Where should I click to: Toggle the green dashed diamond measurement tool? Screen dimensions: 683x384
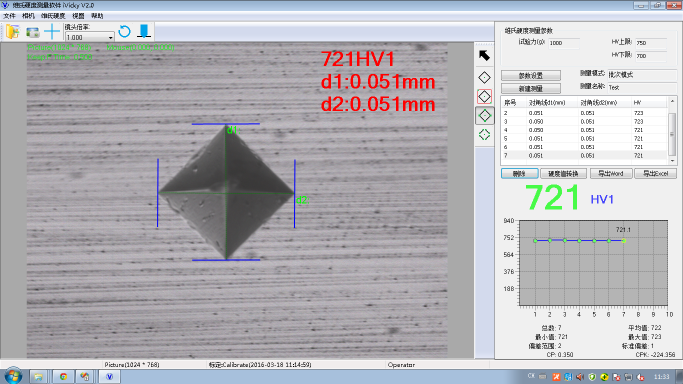click(x=484, y=135)
